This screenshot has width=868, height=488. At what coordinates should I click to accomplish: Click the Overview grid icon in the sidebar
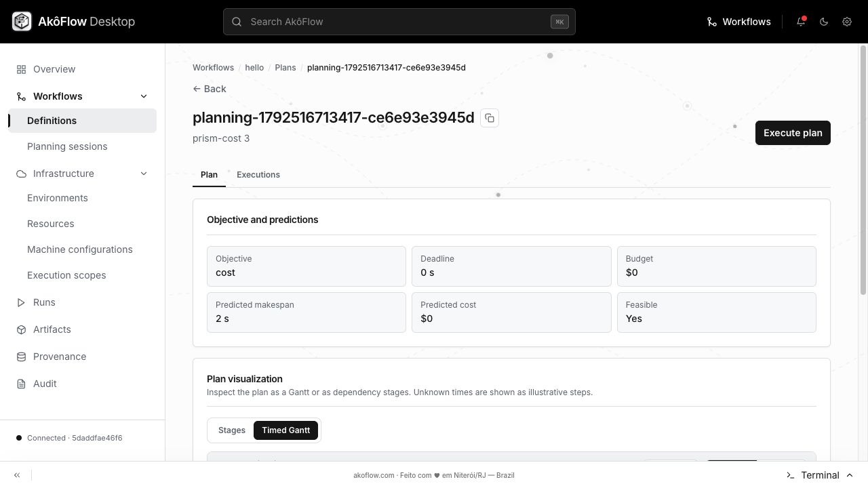click(21, 69)
